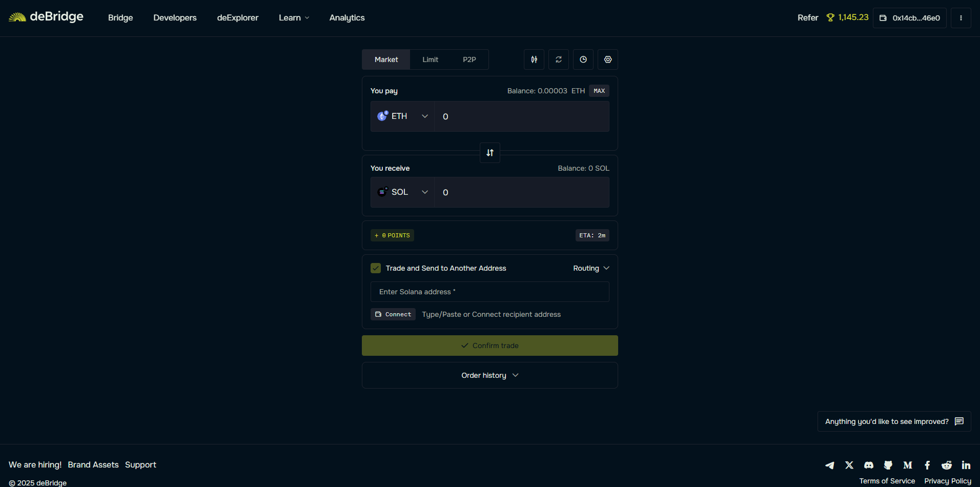
Task: Open the clock history icon
Action: [x=583, y=59]
